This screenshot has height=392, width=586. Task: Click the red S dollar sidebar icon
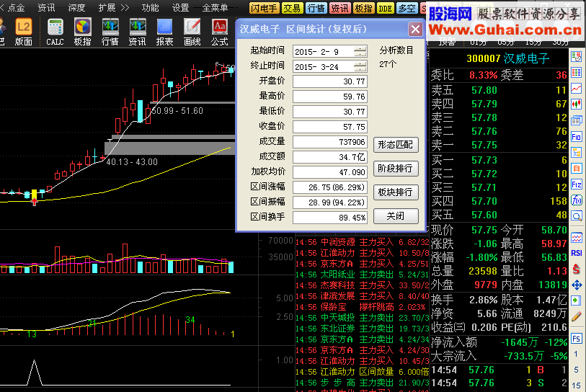click(577, 269)
